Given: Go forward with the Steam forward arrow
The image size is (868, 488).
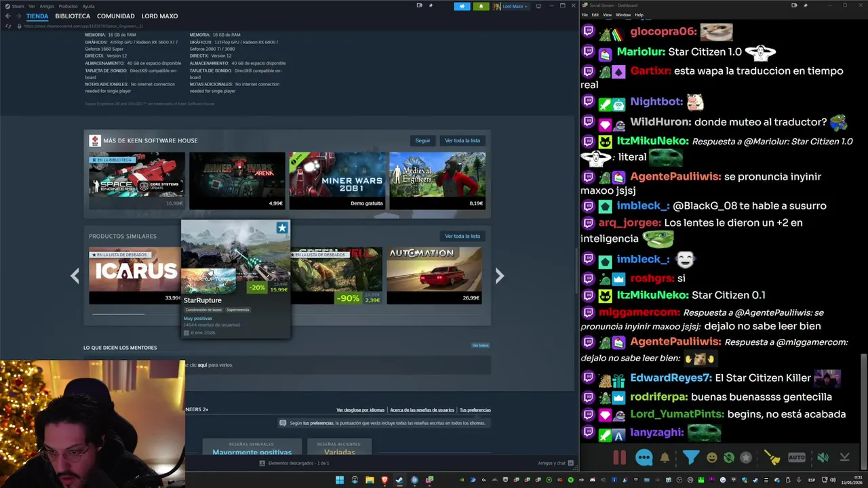Looking at the screenshot, I should coord(18,16).
